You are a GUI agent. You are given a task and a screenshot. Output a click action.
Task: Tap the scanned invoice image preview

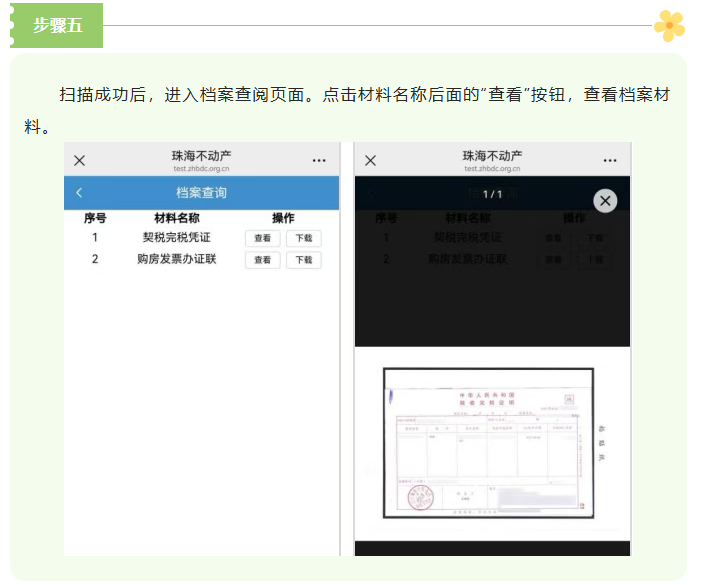(x=489, y=443)
